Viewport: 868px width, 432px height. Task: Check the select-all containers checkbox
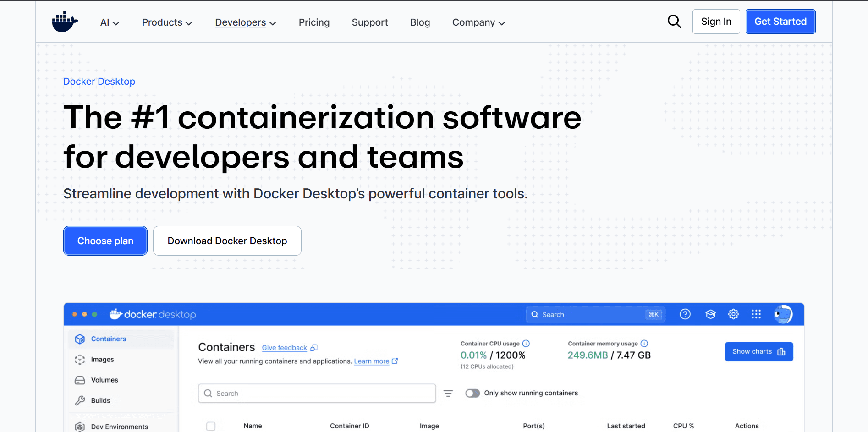[x=211, y=426]
